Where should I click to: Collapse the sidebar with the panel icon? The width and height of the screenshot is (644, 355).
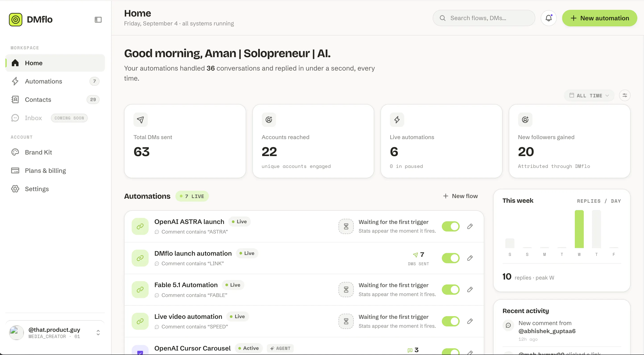(x=98, y=19)
